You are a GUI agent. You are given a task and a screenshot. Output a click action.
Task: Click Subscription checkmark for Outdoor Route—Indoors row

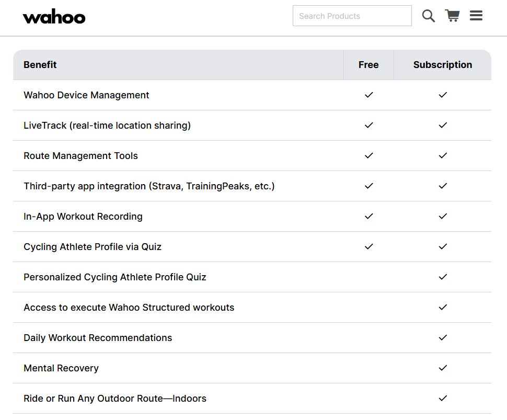coord(443,399)
